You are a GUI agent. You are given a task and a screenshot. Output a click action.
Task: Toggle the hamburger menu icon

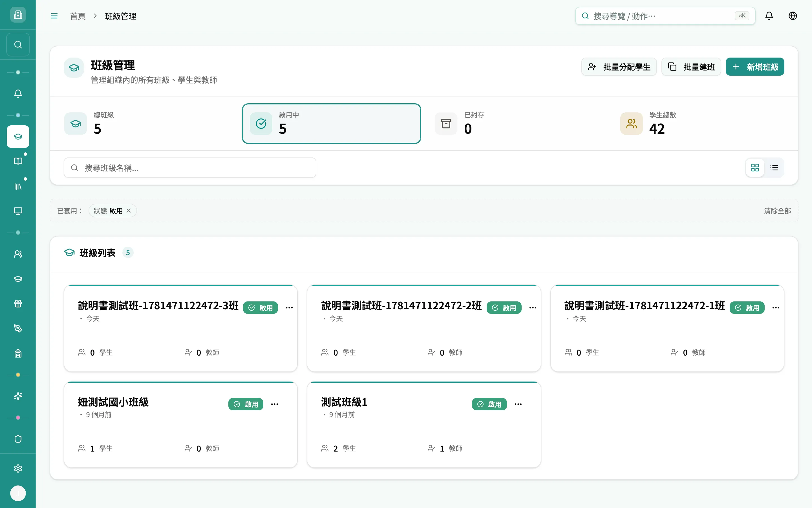[x=54, y=16]
